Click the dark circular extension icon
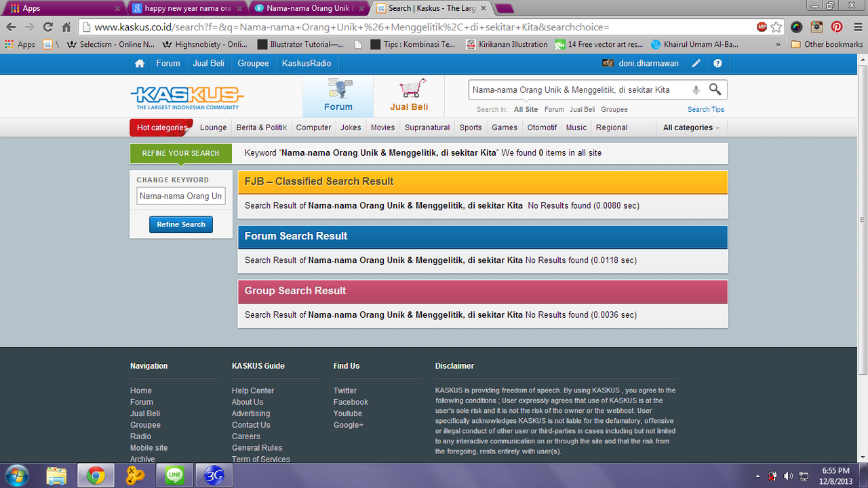The width and height of the screenshot is (868, 488). coord(797,27)
